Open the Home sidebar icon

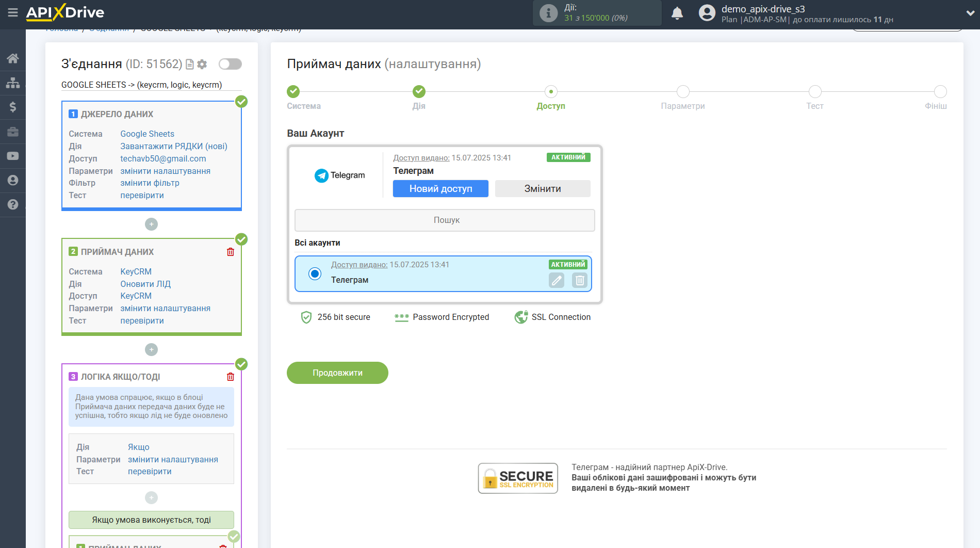(x=13, y=58)
